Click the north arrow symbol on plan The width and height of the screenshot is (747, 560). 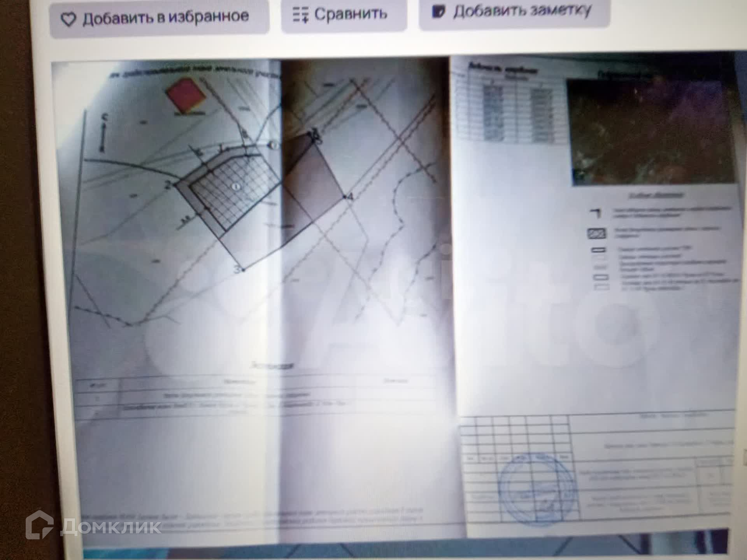(103, 133)
